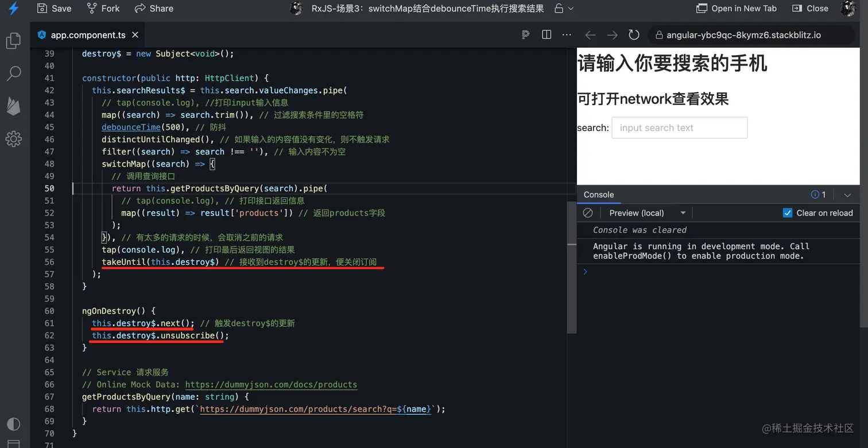Clear the console output
The height and width of the screenshot is (448, 868).
588,213
